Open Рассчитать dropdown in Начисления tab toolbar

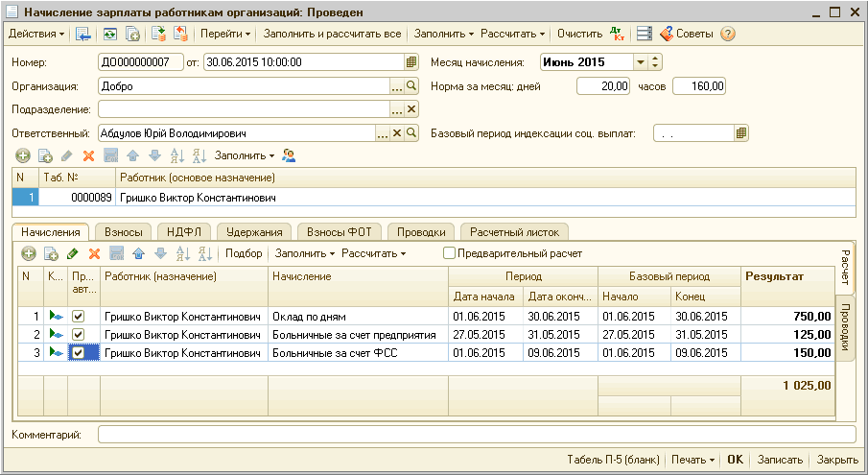(374, 253)
